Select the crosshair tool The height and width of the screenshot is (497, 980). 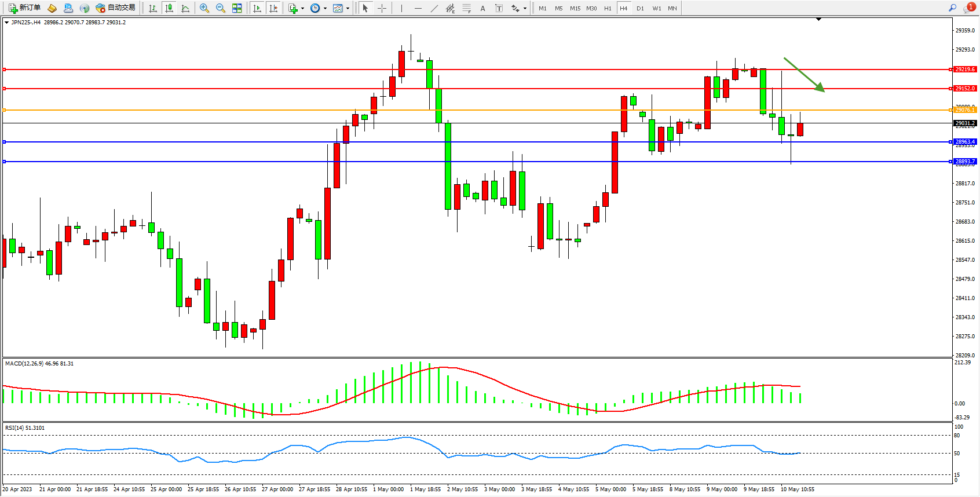click(x=382, y=8)
